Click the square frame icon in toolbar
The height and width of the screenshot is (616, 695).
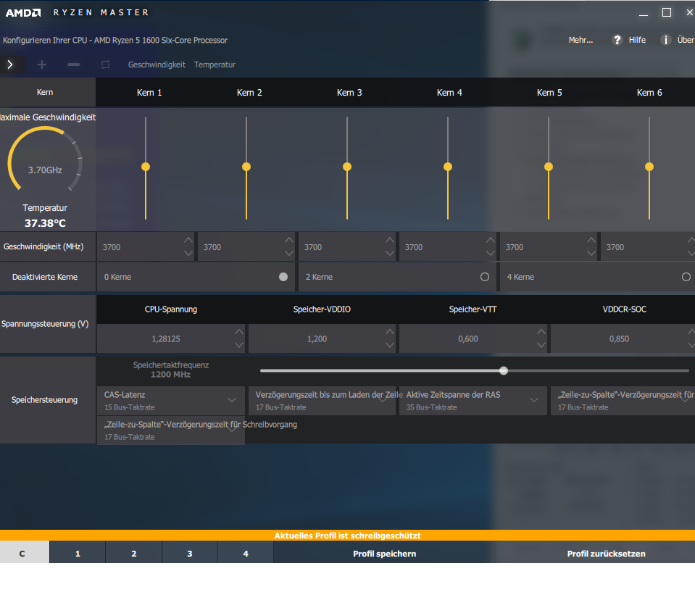pyautogui.click(x=106, y=64)
